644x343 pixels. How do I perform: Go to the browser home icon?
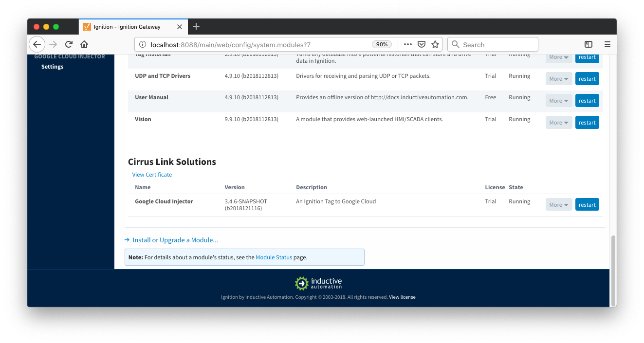pos(84,44)
